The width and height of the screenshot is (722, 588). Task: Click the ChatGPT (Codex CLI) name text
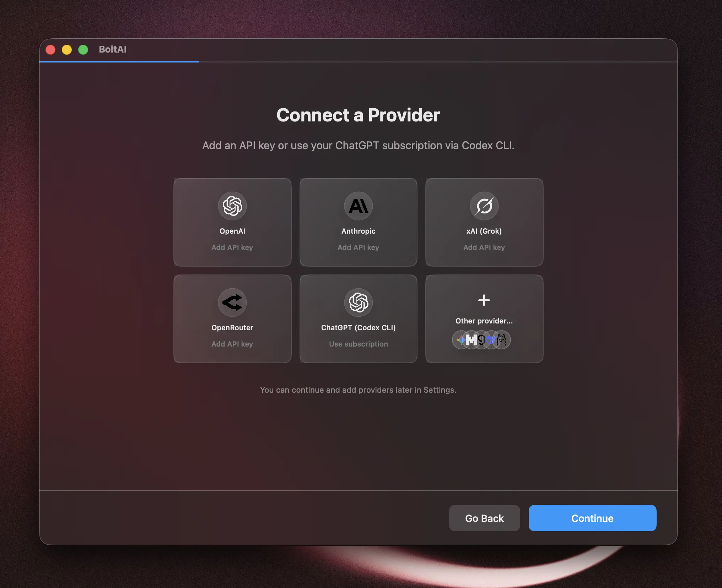click(x=359, y=328)
